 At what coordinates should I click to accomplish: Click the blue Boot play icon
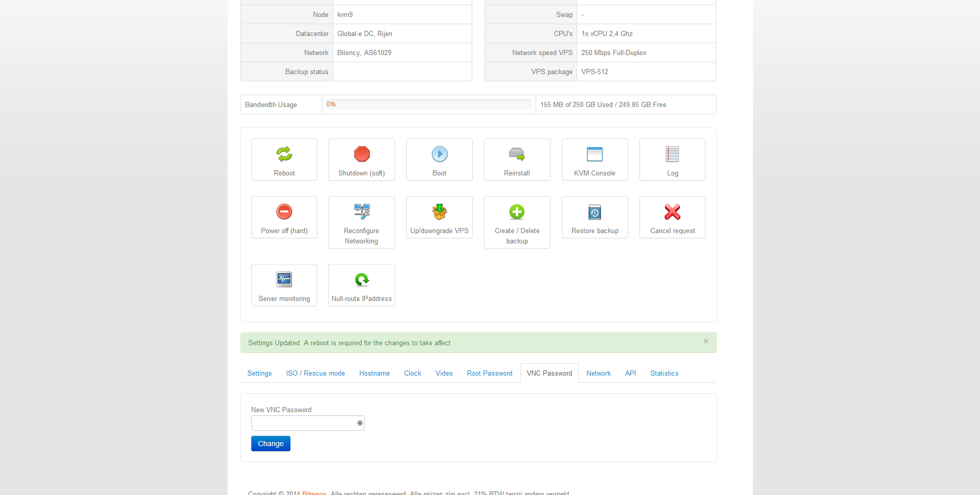tap(439, 154)
